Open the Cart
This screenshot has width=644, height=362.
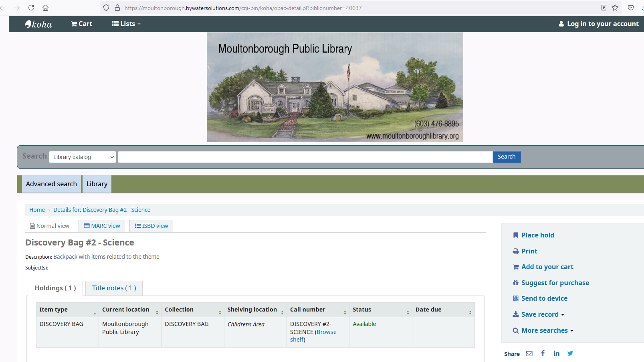pos(82,24)
